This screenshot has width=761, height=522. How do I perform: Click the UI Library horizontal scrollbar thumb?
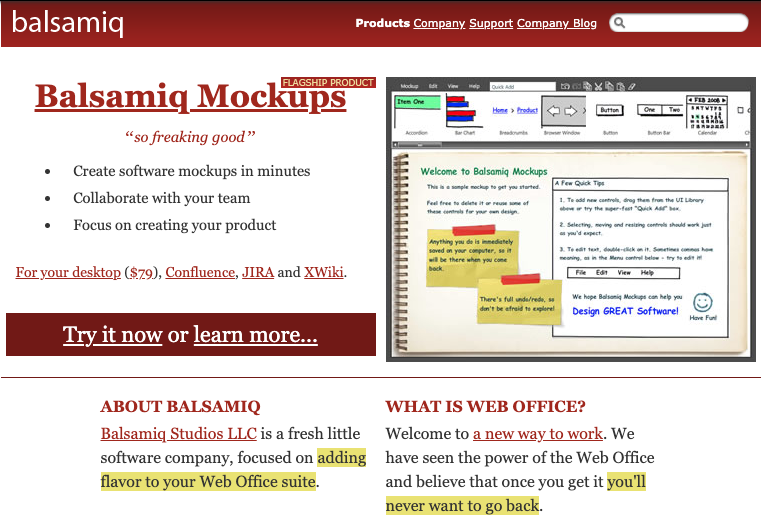point(420,145)
